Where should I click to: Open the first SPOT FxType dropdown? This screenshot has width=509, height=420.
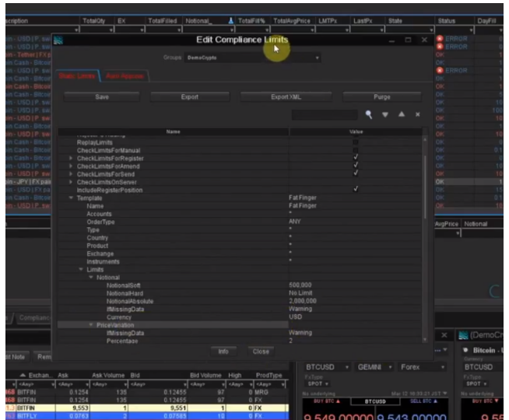click(317, 383)
